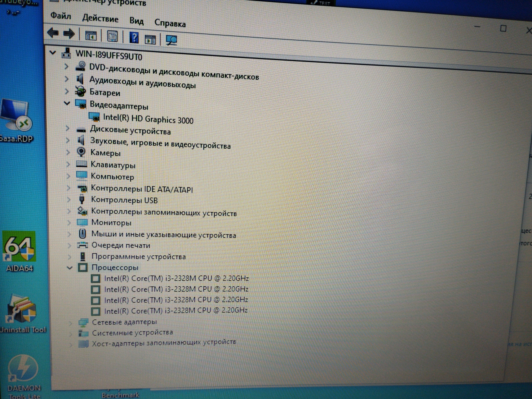Show/hide console tree toolbar icon

pos(91,36)
